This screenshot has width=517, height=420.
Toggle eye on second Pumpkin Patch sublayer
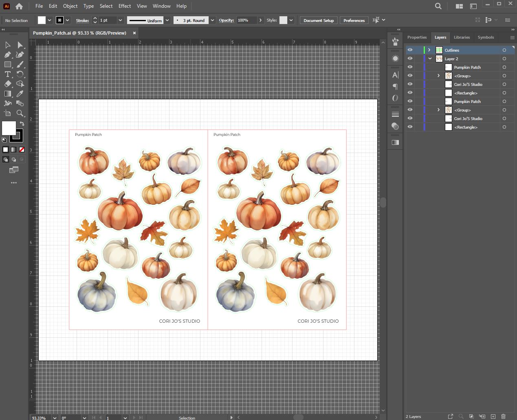tap(410, 101)
